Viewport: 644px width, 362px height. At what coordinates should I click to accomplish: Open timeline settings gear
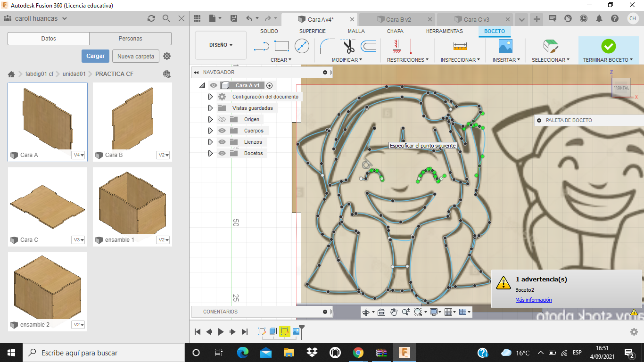(634, 332)
